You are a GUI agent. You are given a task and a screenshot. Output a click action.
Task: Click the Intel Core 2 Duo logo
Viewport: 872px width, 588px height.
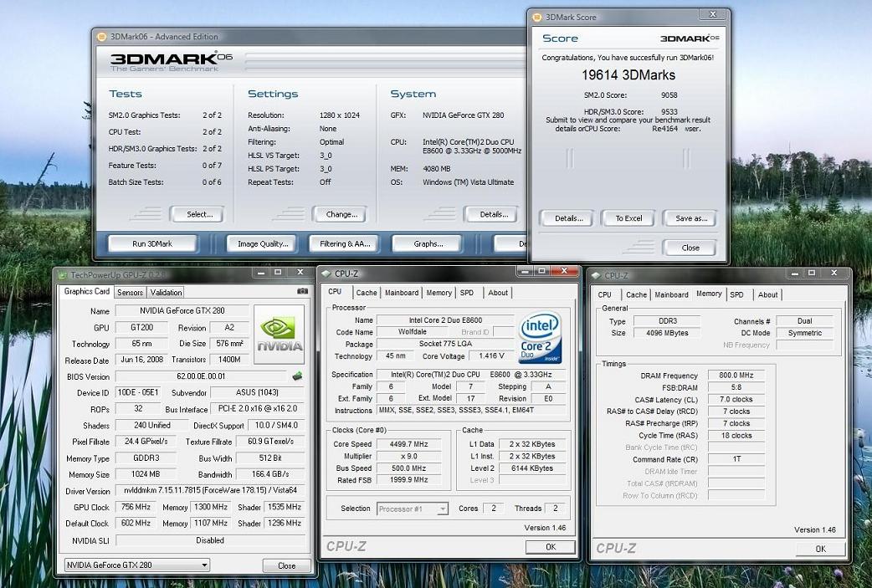540,337
